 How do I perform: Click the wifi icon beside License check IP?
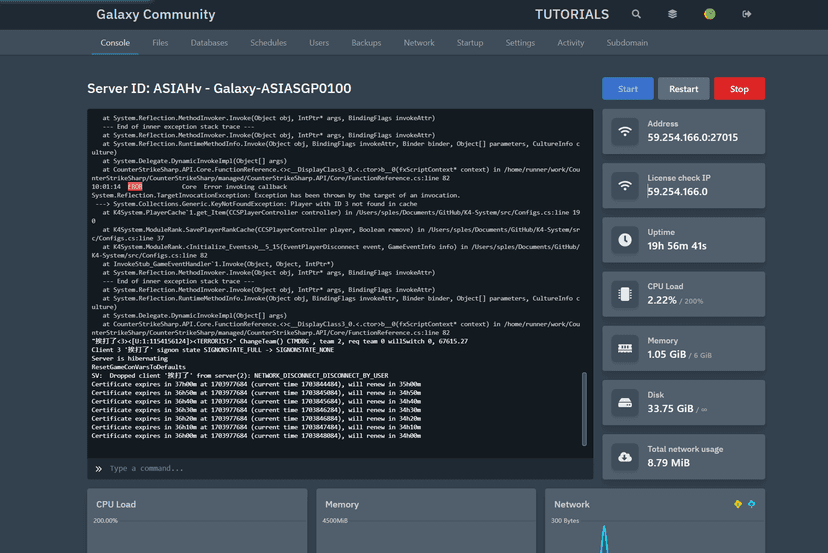point(625,185)
